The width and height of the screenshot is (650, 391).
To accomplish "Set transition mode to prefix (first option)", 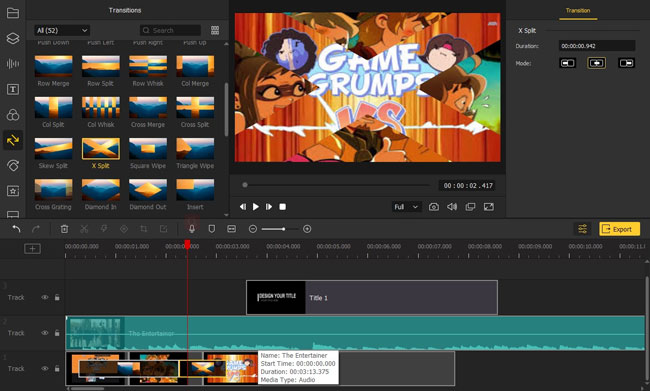I will [x=568, y=63].
